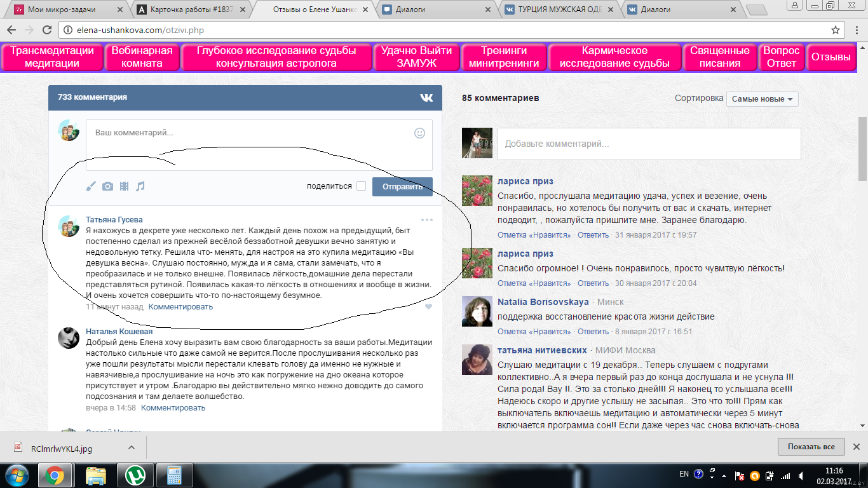The image size is (868, 488).
Task: Open Удачно Выйти ЗАМУЖ menu item
Action: pos(416,57)
